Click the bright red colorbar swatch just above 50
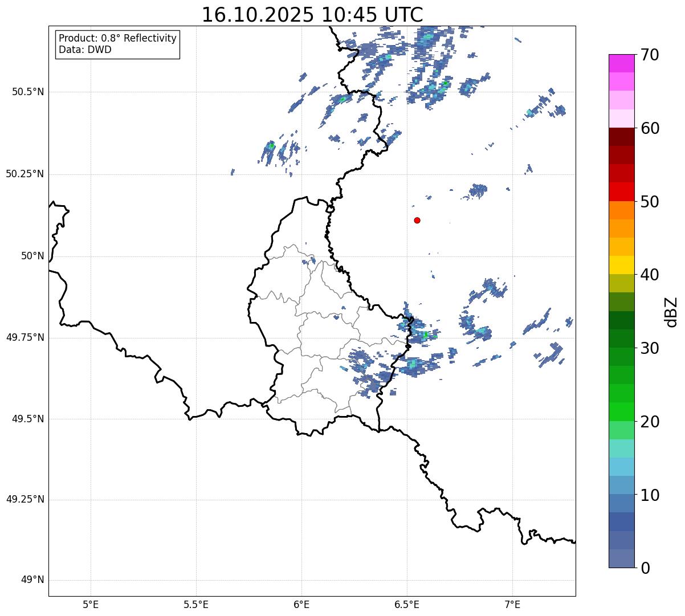 pos(621,192)
